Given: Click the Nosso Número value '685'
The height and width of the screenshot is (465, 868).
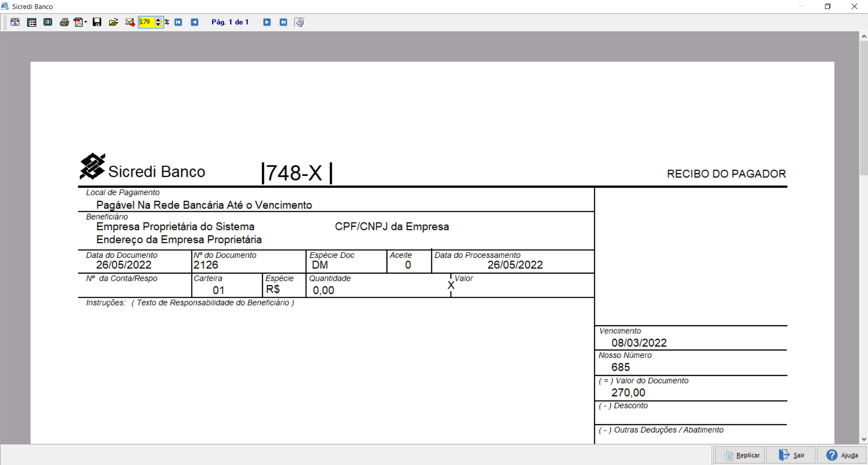Looking at the screenshot, I should click(620, 367).
